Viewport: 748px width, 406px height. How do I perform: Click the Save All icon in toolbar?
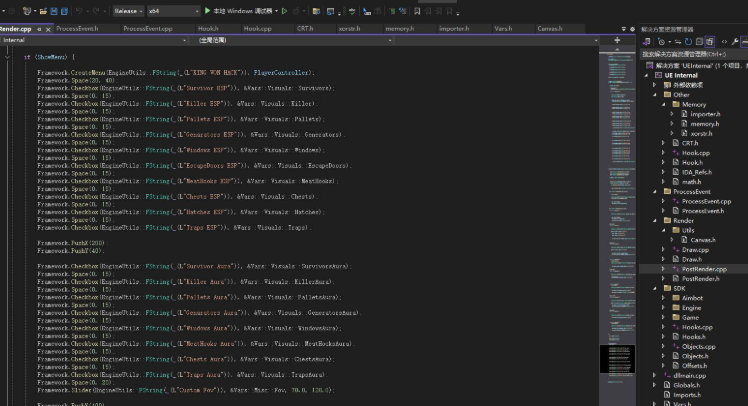click(x=65, y=10)
